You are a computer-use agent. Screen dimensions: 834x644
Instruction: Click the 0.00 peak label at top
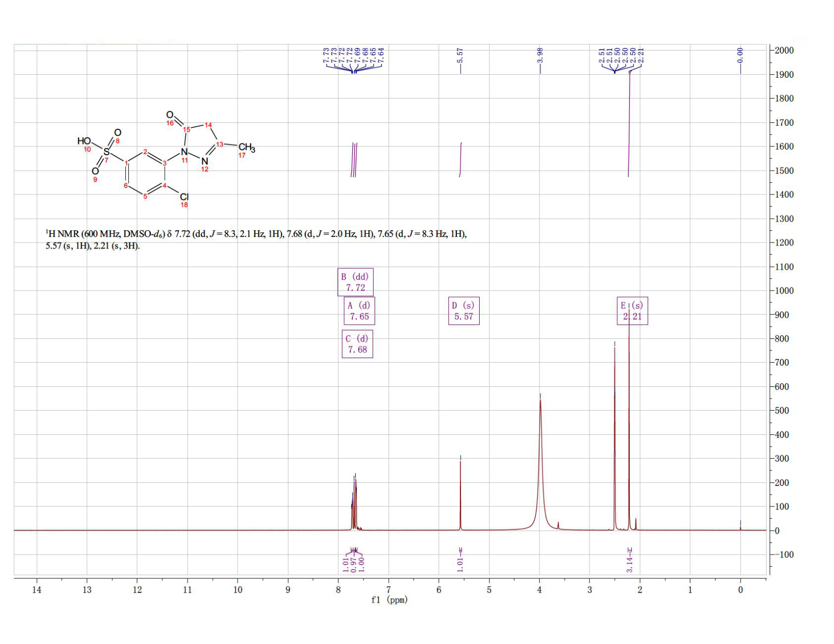[740, 56]
